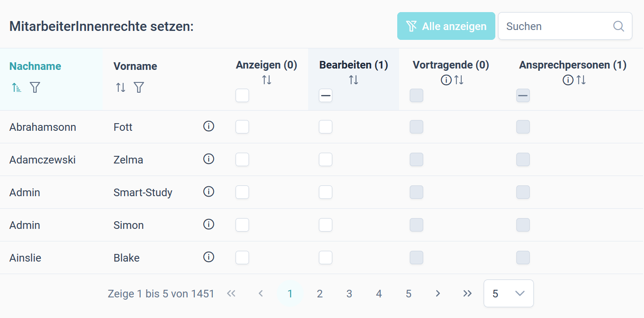Jump to the last page
644x318 pixels.
click(468, 293)
